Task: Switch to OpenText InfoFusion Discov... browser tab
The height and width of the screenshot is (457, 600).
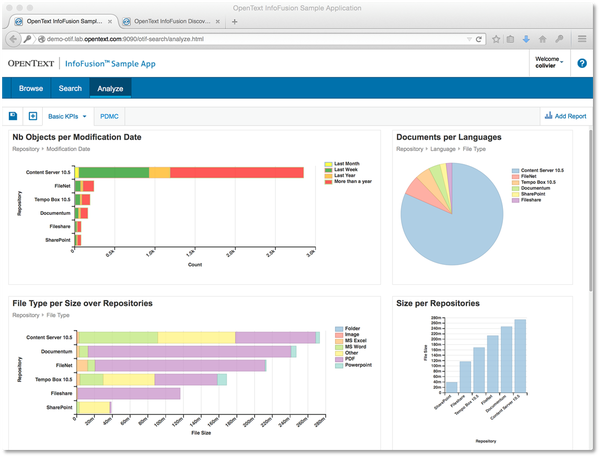Action: point(172,21)
